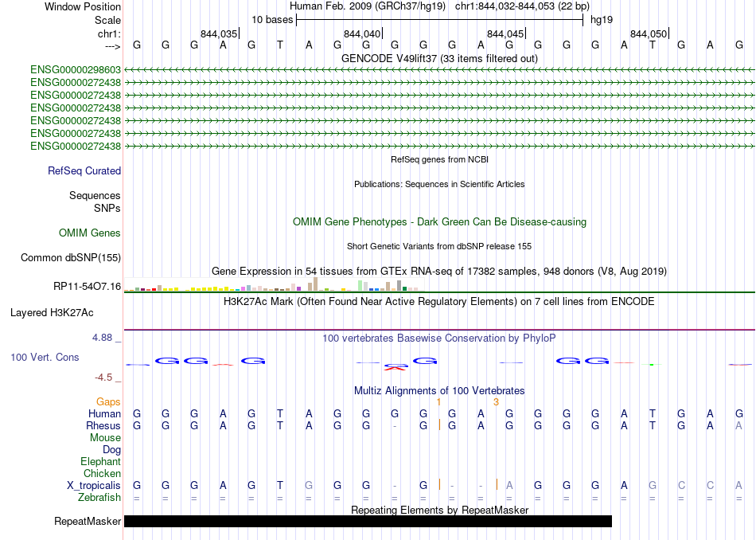Click the Window Position track label
This screenshot has width=756, height=540.
point(83,6)
